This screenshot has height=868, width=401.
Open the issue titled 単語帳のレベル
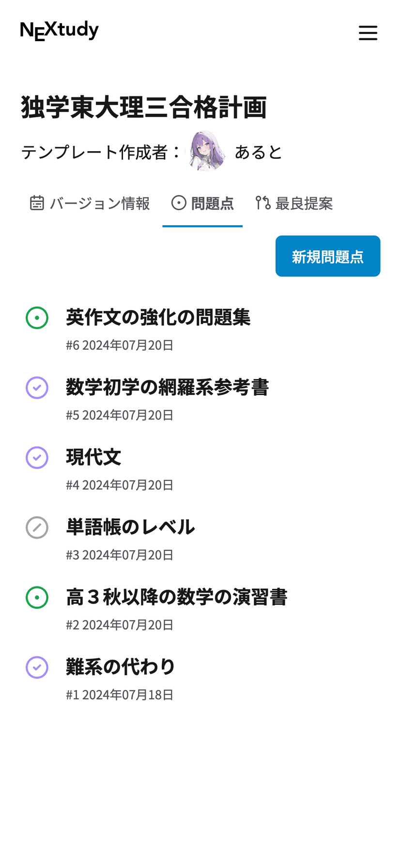pos(131,527)
